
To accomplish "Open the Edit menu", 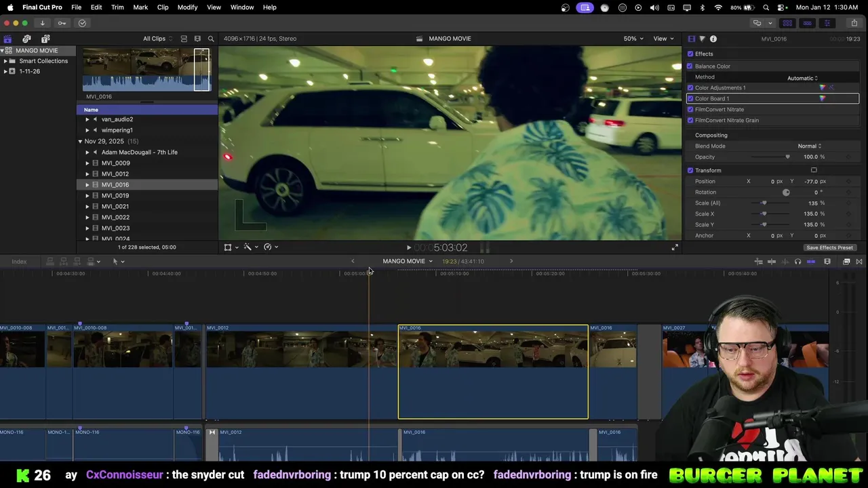I will [96, 7].
